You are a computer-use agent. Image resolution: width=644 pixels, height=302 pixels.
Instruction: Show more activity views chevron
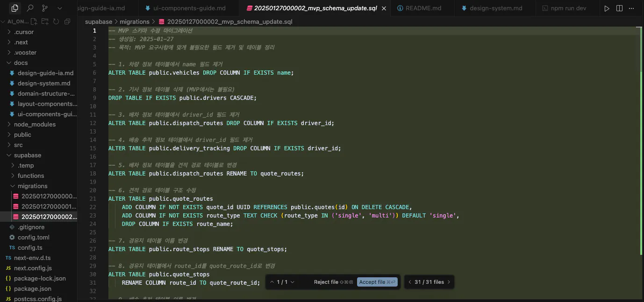click(59, 8)
